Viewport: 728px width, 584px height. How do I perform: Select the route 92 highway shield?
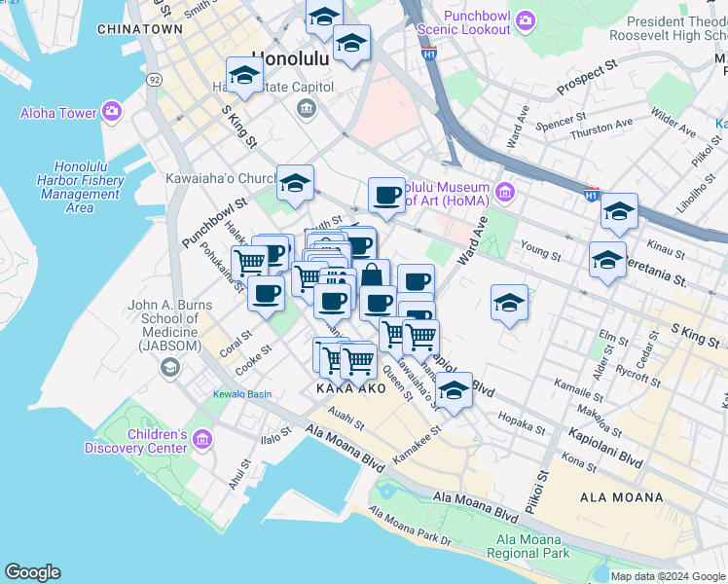coord(154,80)
